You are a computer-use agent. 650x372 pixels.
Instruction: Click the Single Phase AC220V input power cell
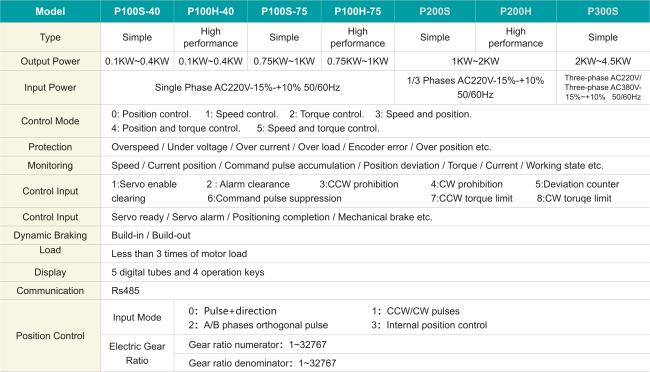(x=247, y=88)
